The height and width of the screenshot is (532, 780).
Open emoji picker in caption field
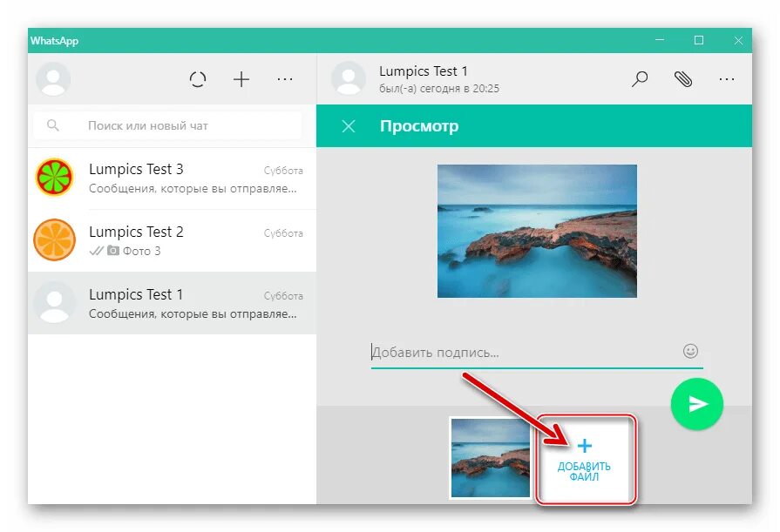(x=690, y=351)
